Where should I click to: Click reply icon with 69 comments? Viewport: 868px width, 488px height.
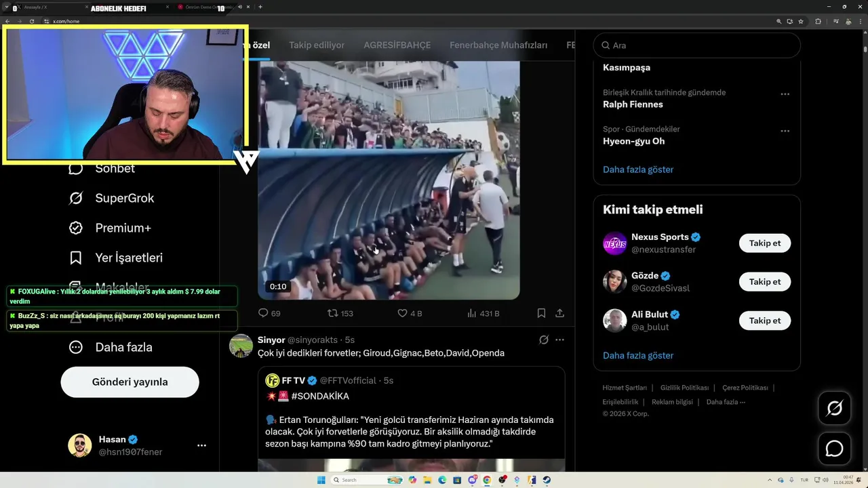pos(264,313)
